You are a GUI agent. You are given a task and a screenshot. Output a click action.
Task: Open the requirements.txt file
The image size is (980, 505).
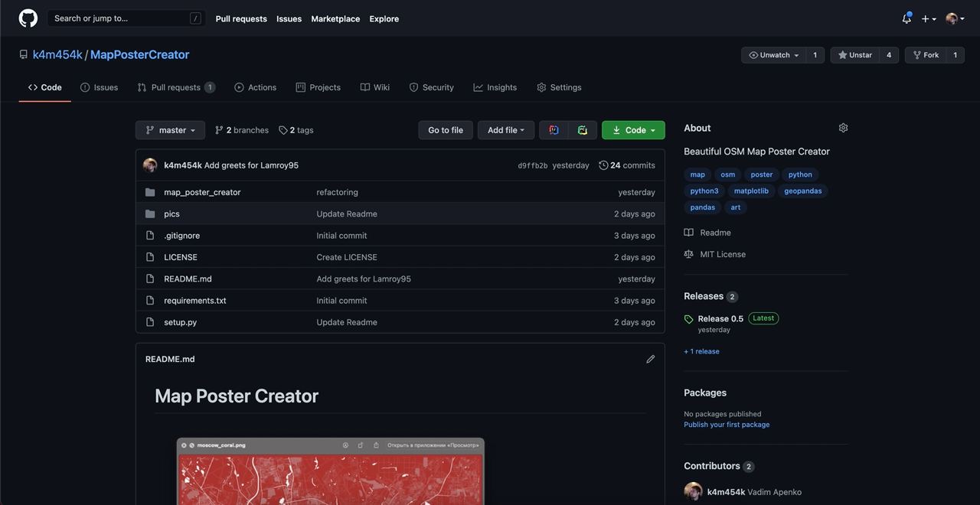tap(195, 301)
